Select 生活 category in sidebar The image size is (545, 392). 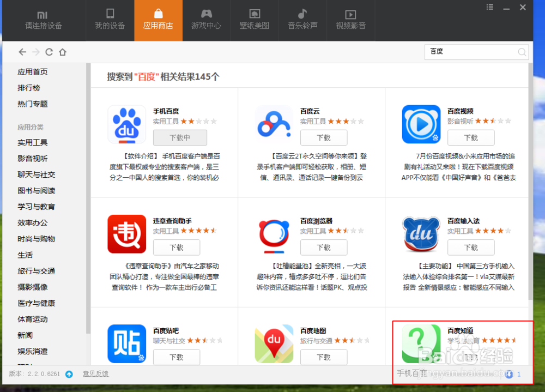25,255
